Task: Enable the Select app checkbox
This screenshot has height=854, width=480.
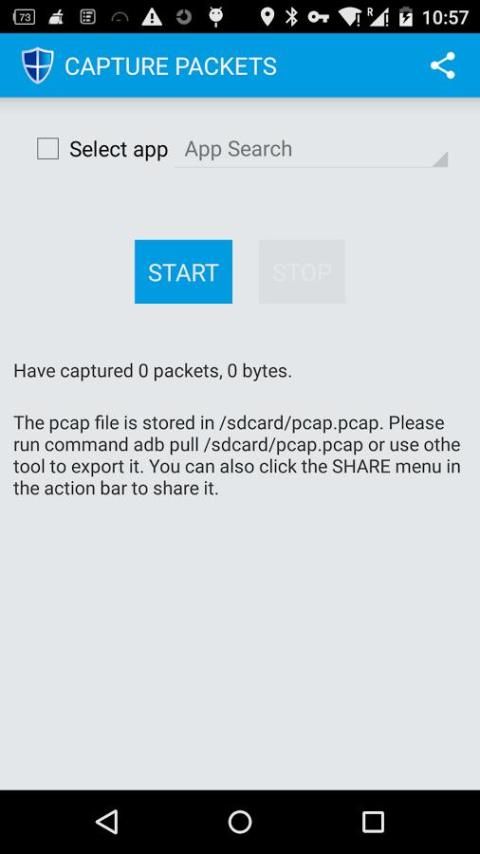Action: pos(48,149)
